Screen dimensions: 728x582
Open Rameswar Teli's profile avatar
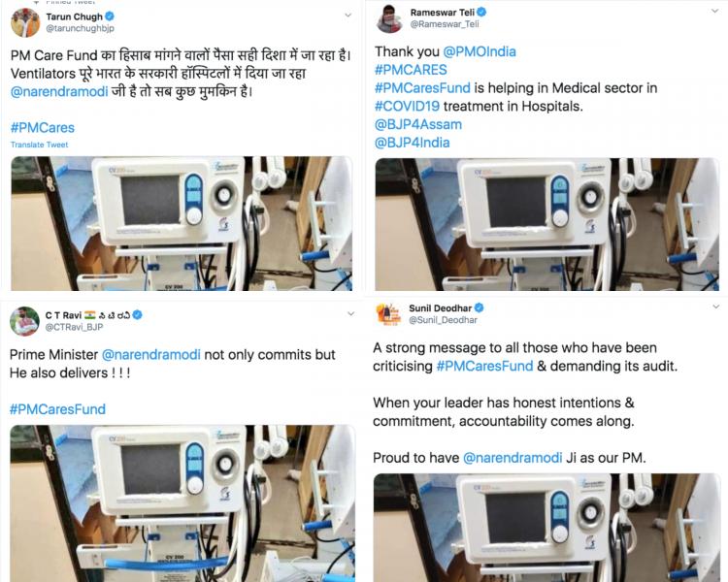tap(389, 19)
